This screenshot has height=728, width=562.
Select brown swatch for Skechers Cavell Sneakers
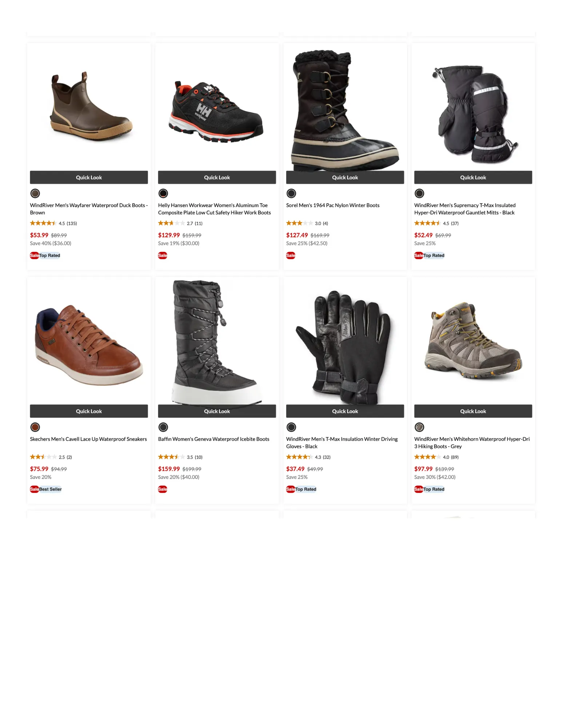click(35, 427)
